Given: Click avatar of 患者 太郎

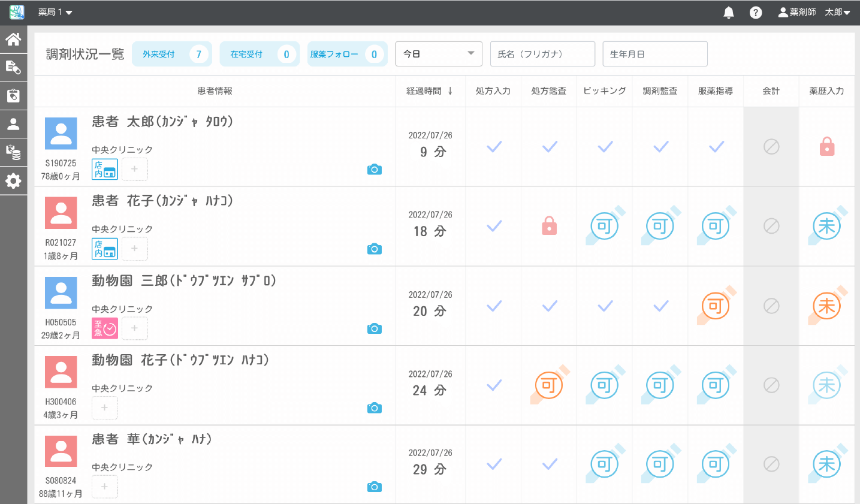Looking at the screenshot, I should tap(61, 133).
